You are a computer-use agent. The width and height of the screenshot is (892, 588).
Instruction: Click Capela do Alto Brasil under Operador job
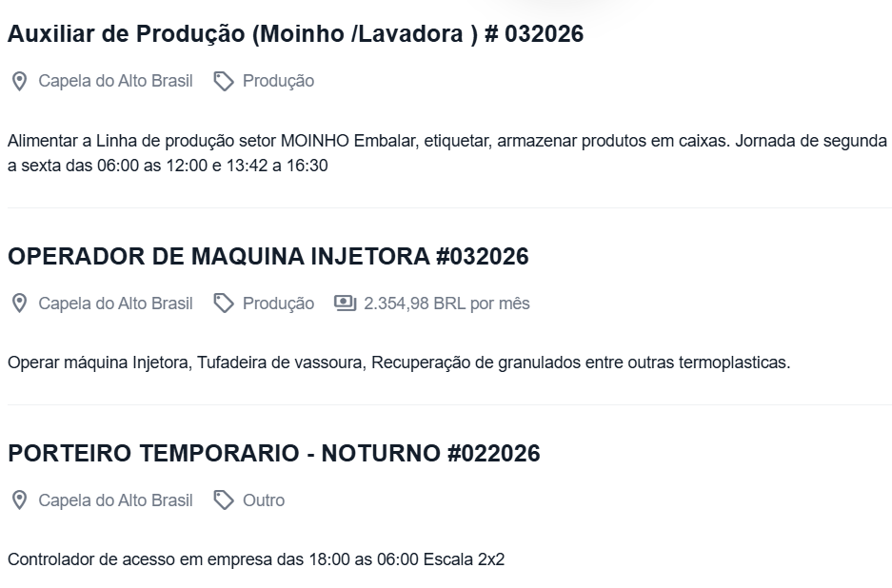115,304
